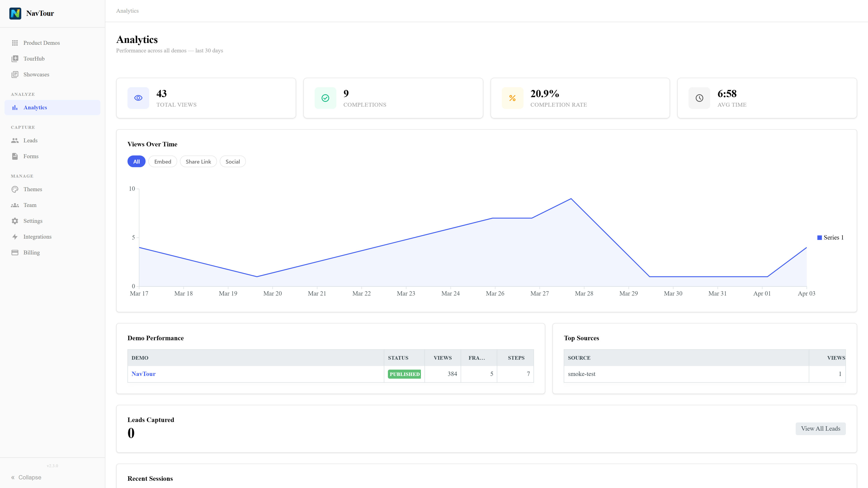Toggle the Embed views filter
Screen dimensions: 868x488
163,161
